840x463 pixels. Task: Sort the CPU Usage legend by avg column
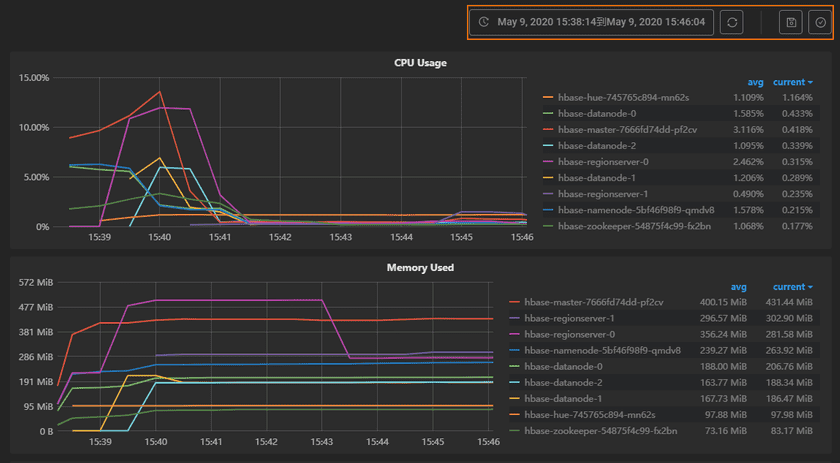[x=755, y=82]
